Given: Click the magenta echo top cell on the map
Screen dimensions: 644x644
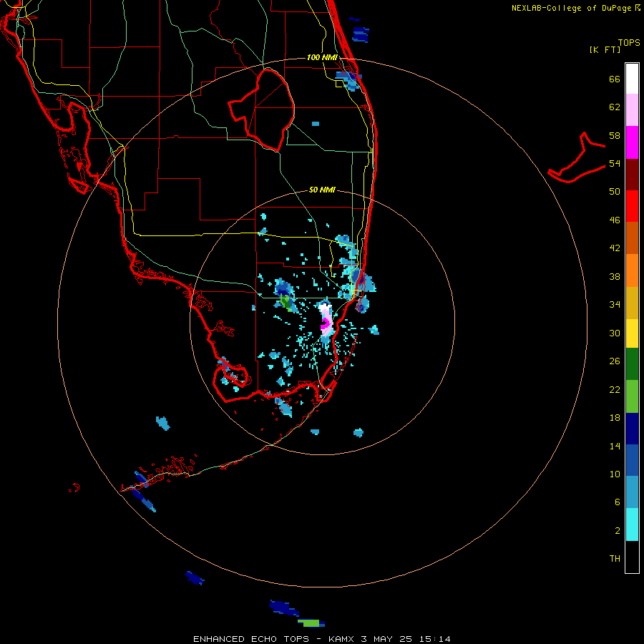Looking at the screenshot, I should click(326, 324).
